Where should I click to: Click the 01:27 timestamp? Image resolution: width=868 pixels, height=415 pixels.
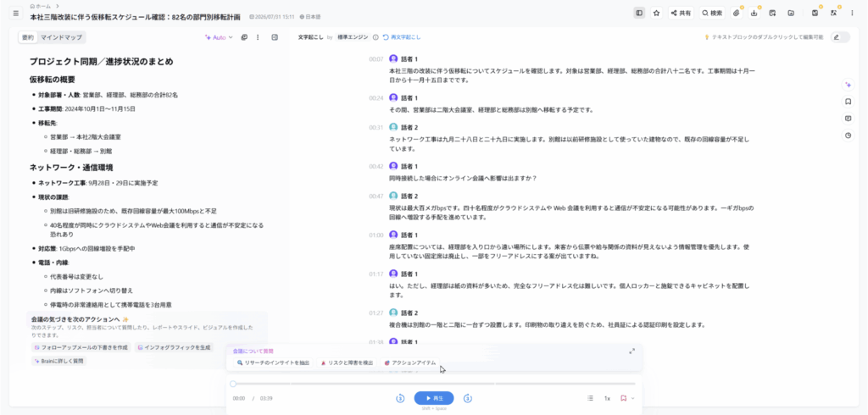pyautogui.click(x=376, y=313)
